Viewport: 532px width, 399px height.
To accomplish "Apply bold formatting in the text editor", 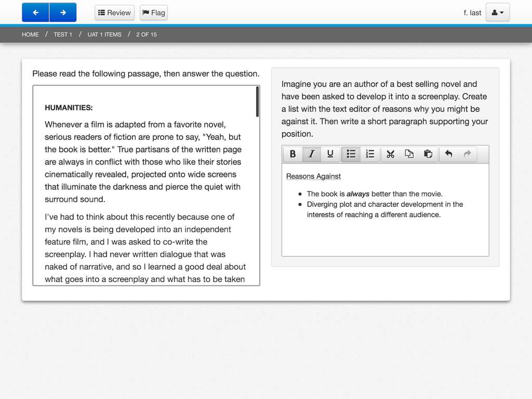I will (292, 154).
